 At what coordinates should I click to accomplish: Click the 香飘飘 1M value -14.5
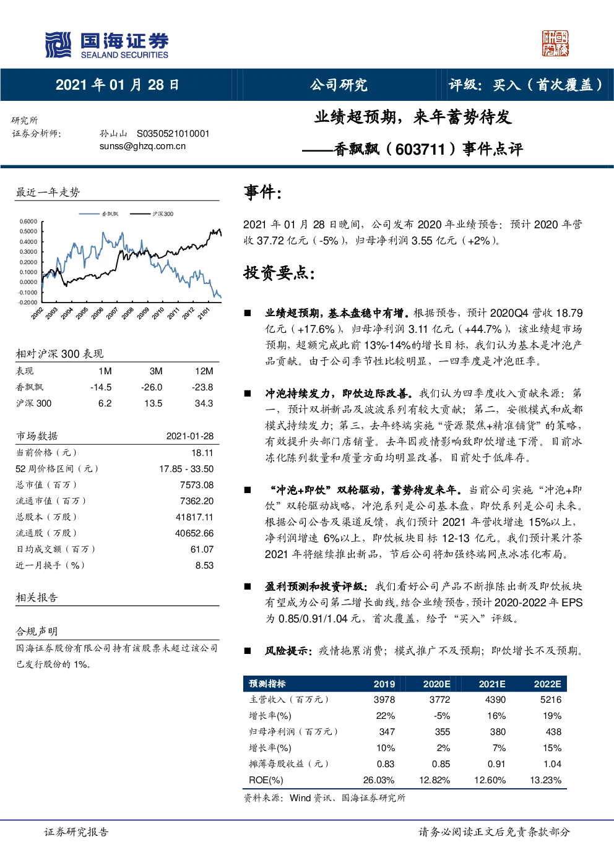tap(101, 387)
